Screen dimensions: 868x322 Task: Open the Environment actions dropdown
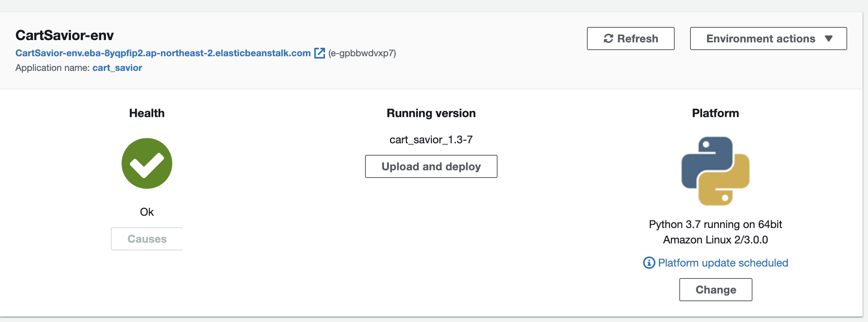[768, 39]
